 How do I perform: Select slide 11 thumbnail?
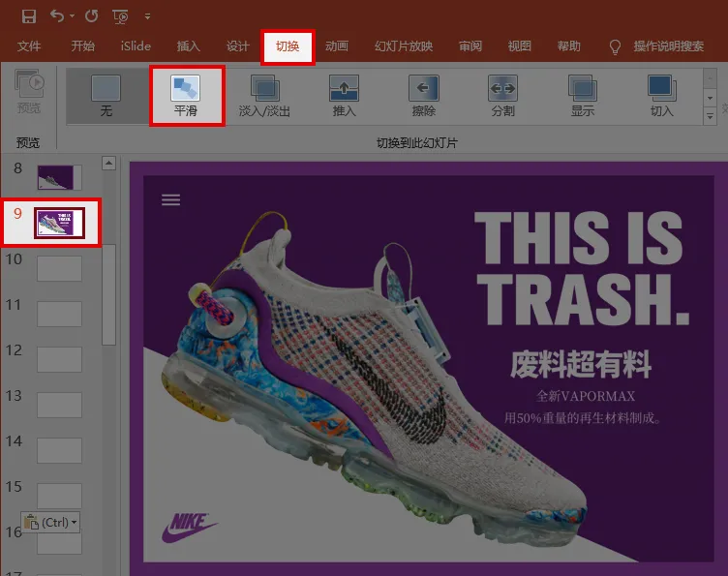pos(59,314)
